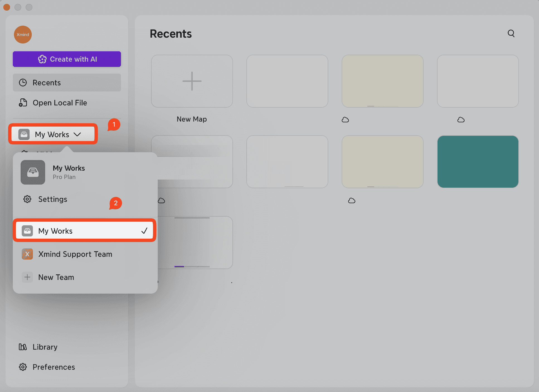539x392 pixels.
Task: Click the Create with AI button
Action: [67, 59]
